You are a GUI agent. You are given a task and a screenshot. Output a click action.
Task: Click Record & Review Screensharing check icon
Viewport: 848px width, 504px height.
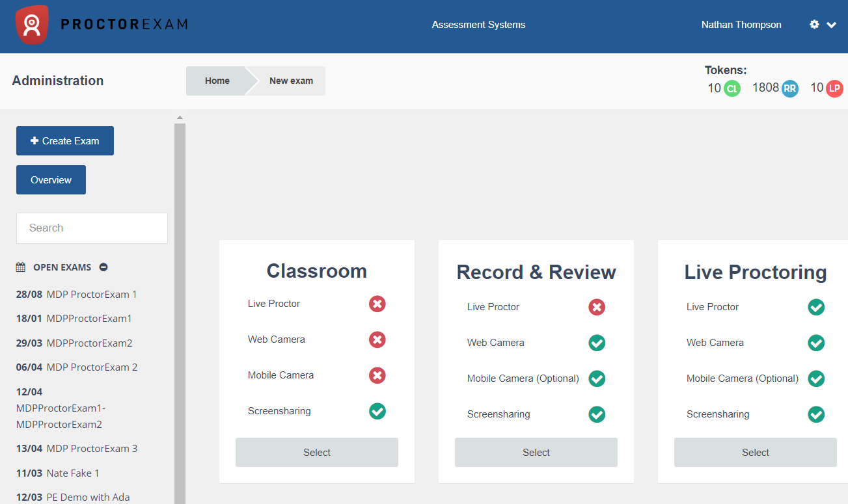[597, 414]
